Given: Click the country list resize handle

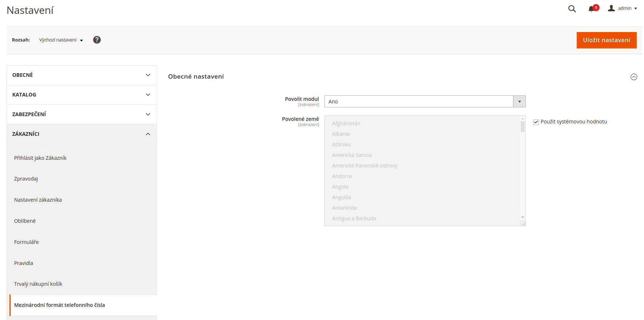Looking at the screenshot, I should [523, 224].
